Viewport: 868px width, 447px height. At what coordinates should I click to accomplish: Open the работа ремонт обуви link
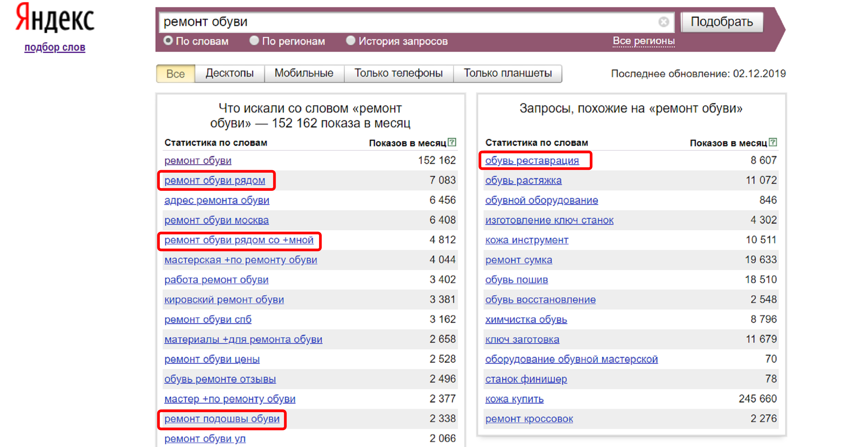217,280
